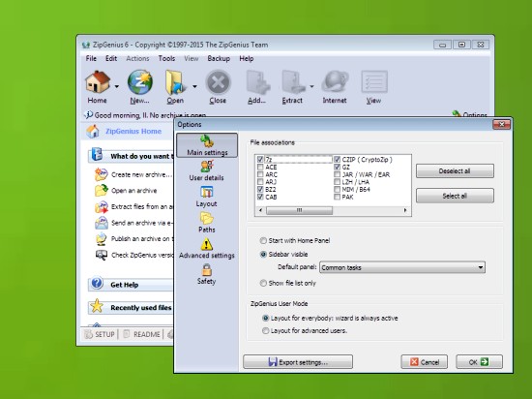Open the Tools menu
Screen dimensions: 532x399
[x=166, y=58]
